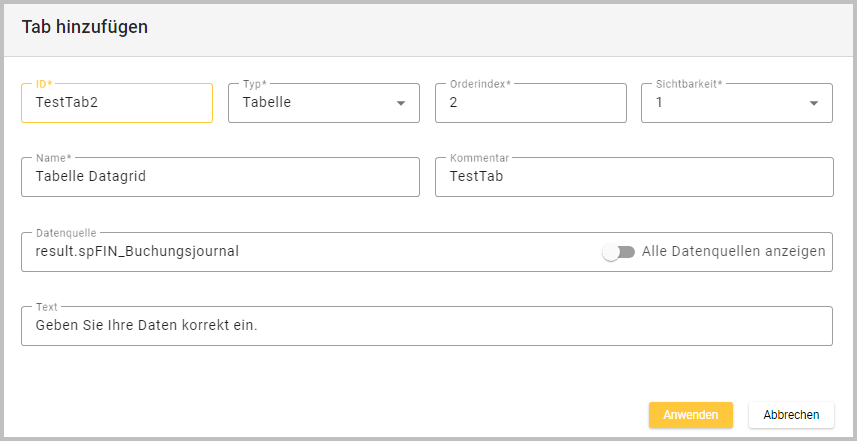
Task: Click the Text field with Geben Sie hint
Action: tap(426, 326)
